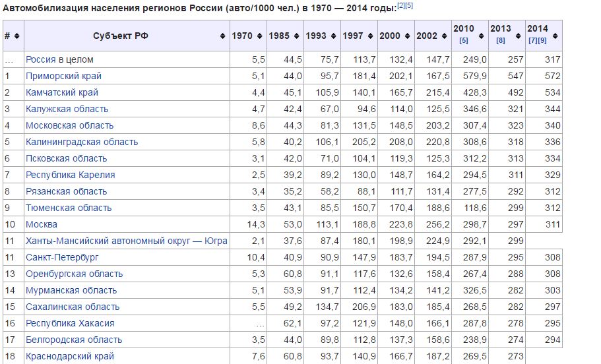Sort by the # rank column arrows
The height and width of the screenshot is (364, 601).
pos(16,36)
